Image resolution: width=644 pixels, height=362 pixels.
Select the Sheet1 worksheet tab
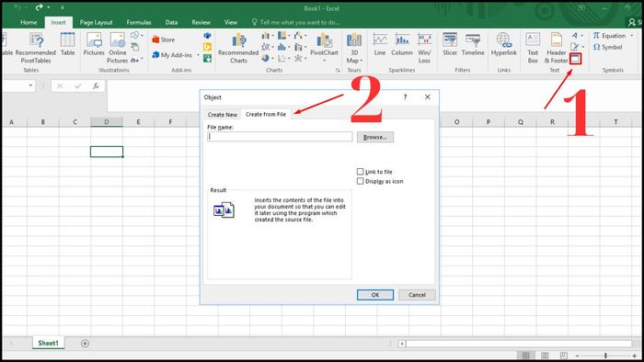click(x=48, y=343)
